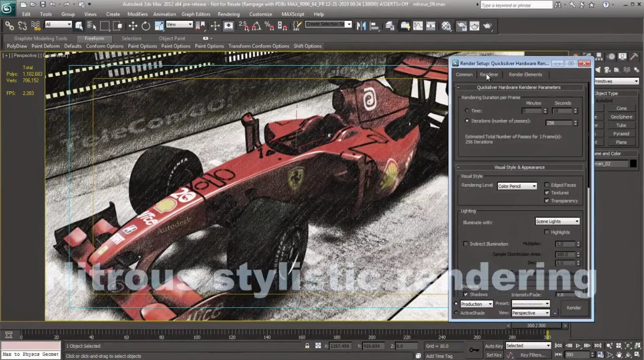This screenshot has height=360, width=644.
Task: Toggle the Textures checkbox
Action: pyautogui.click(x=547, y=192)
